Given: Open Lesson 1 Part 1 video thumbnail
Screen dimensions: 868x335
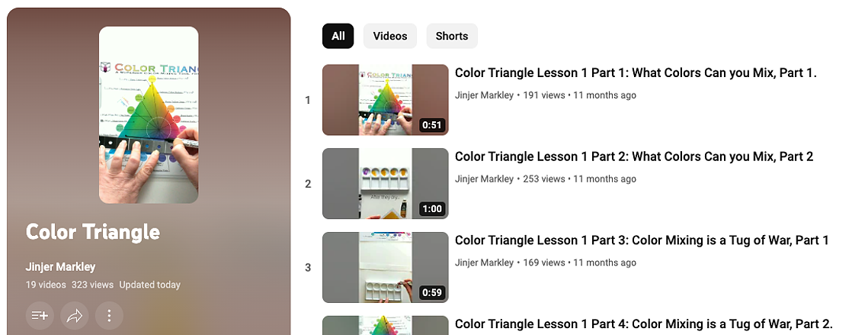Looking at the screenshot, I should 386,100.
